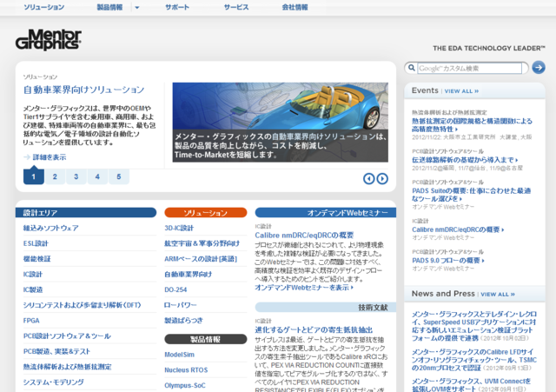This screenshot has height=392, width=556.
Task: Open the PCB設計ソフトウェア&ツール design area link
Action: 67,336
